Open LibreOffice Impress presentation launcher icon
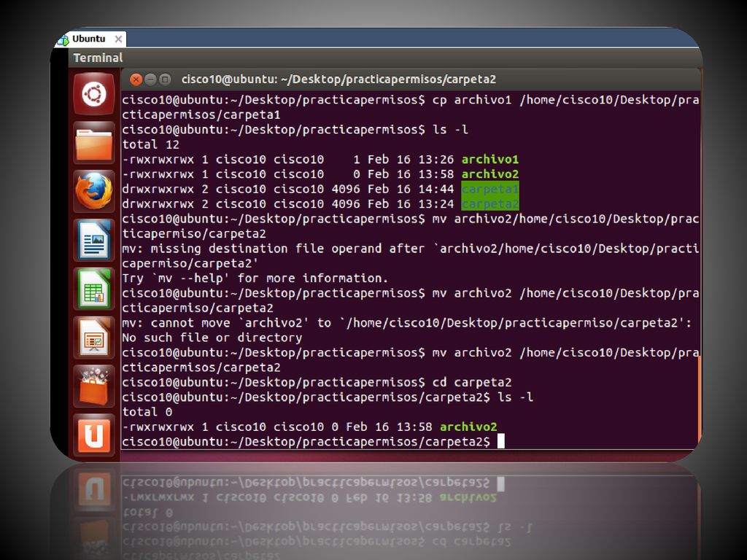The image size is (747, 560). coord(94,337)
